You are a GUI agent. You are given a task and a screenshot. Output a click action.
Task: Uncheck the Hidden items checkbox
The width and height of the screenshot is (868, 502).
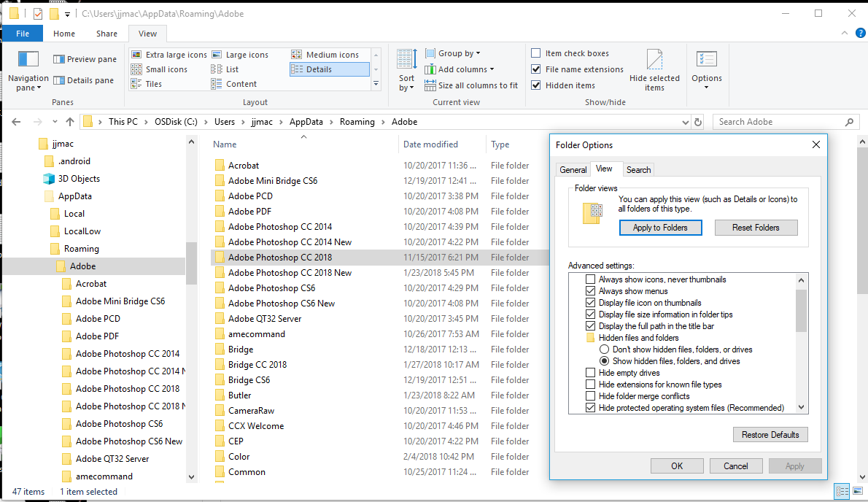click(x=537, y=85)
